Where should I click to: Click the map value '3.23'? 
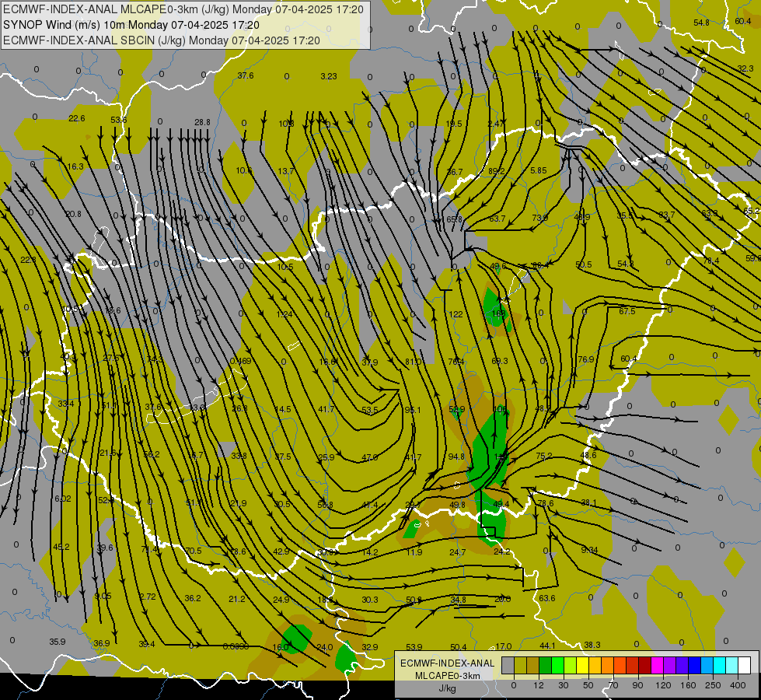[x=329, y=76]
